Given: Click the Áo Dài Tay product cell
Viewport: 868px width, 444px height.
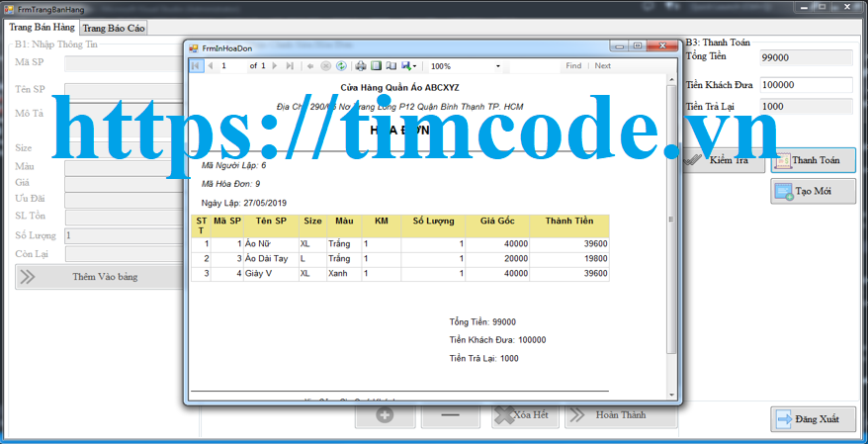Looking at the screenshot, I should tap(271, 259).
